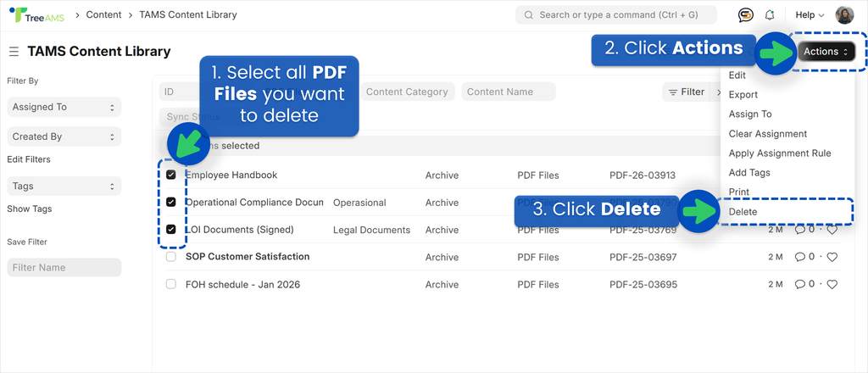Open the chat assistant icon in top bar
This screenshot has width=868, height=373.
746,15
